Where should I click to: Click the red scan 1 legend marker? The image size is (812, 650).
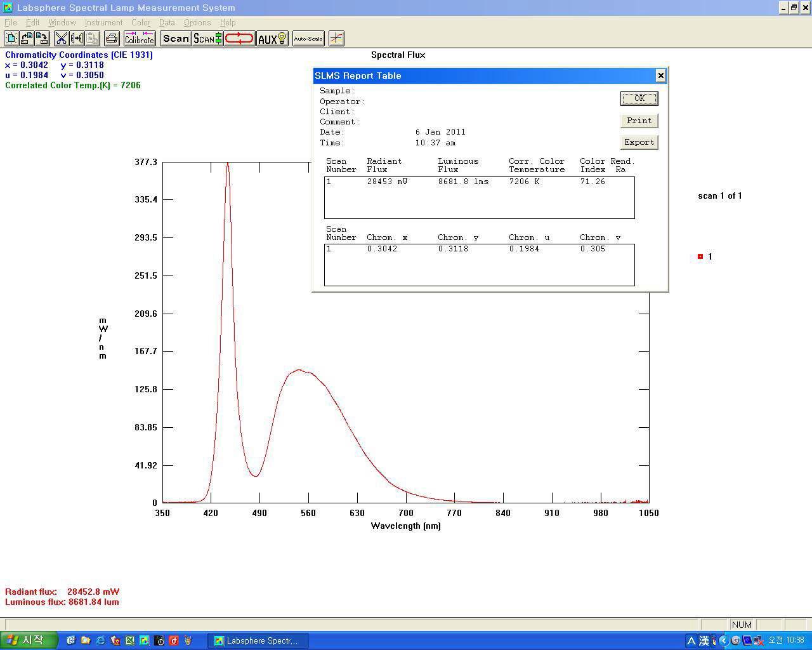[x=700, y=256]
